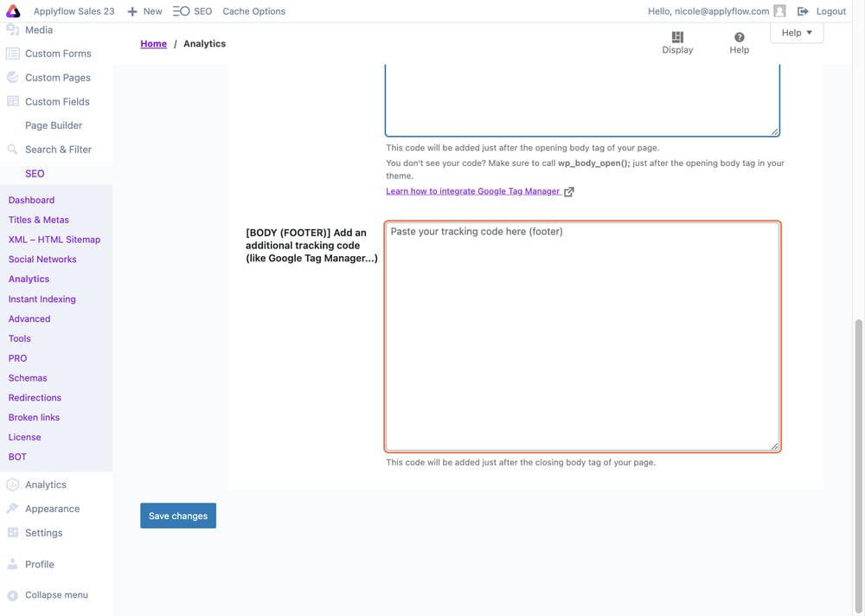
Task: Click into the footer tracking code textarea
Action: 582,337
